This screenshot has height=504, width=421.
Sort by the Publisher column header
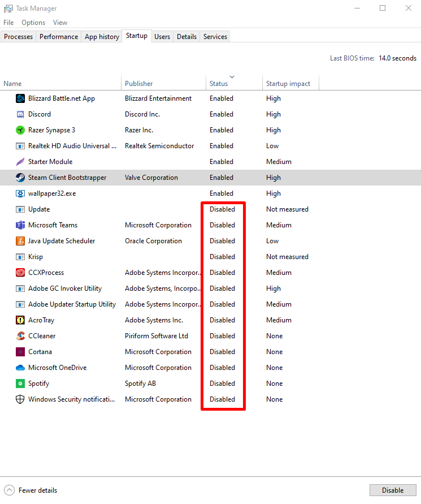[x=164, y=83]
